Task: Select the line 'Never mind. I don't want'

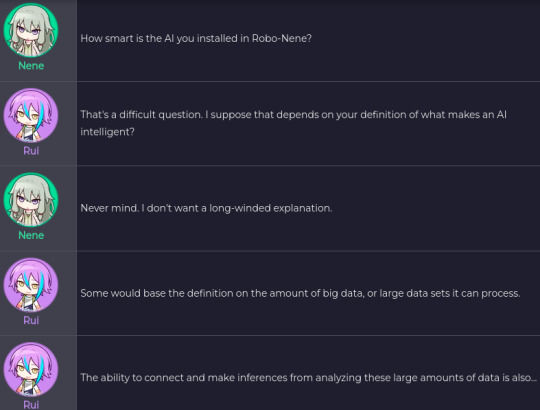Action: 206,208
